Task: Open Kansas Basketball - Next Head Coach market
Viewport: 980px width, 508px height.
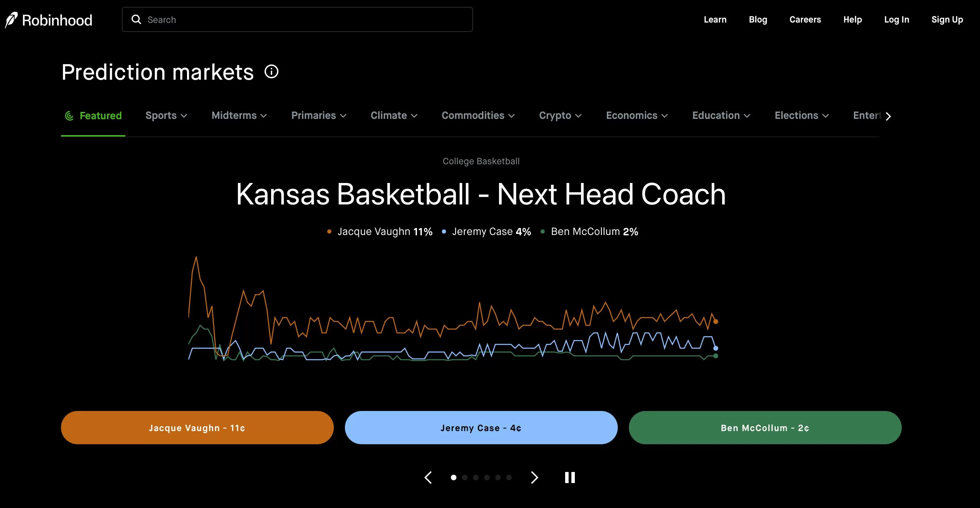Action: tap(481, 194)
